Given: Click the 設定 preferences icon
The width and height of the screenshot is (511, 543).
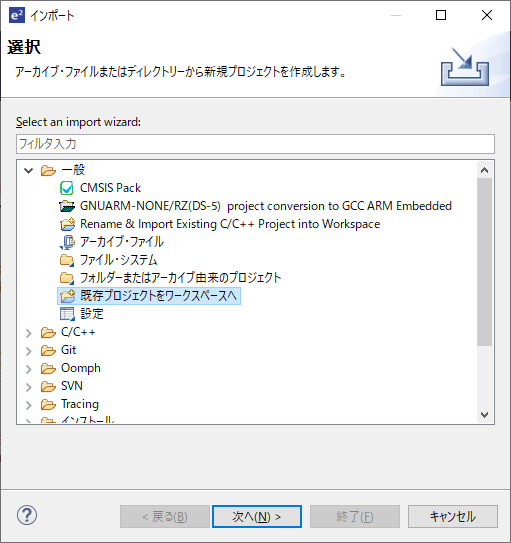Looking at the screenshot, I should pyautogui.click(x=67, y=314).
